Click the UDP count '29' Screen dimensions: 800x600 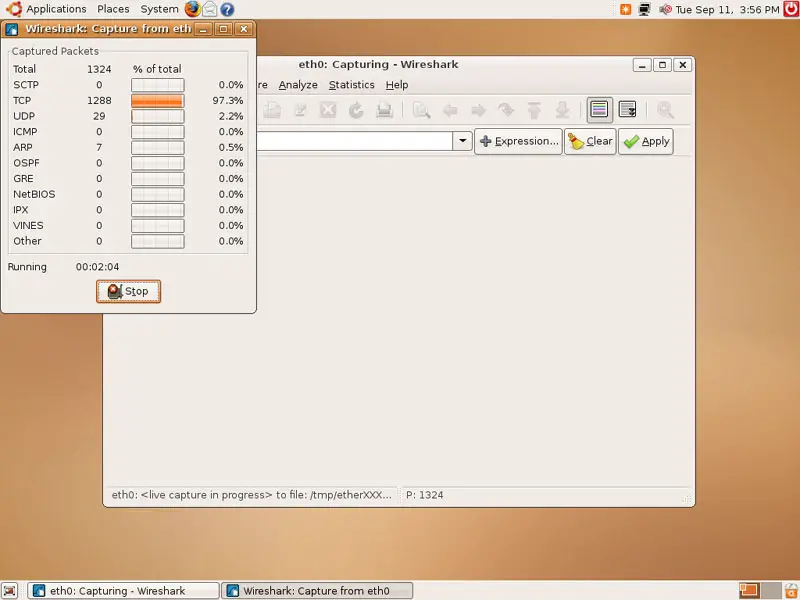coord(99,116)
